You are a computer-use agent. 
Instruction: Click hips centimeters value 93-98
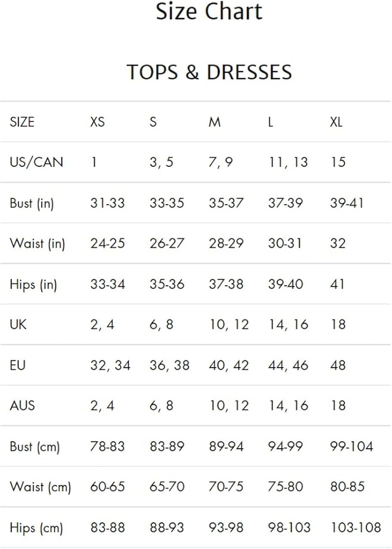[226, 528]
